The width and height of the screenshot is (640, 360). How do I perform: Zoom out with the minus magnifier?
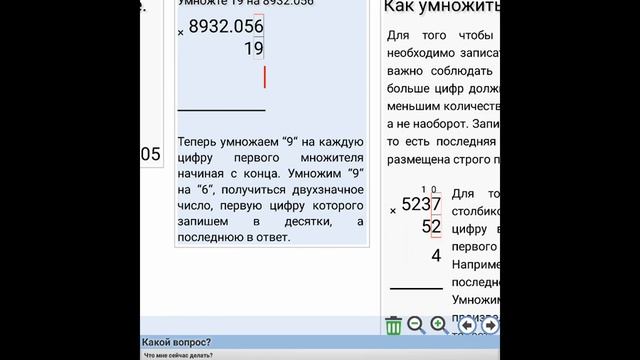(417, 325)
